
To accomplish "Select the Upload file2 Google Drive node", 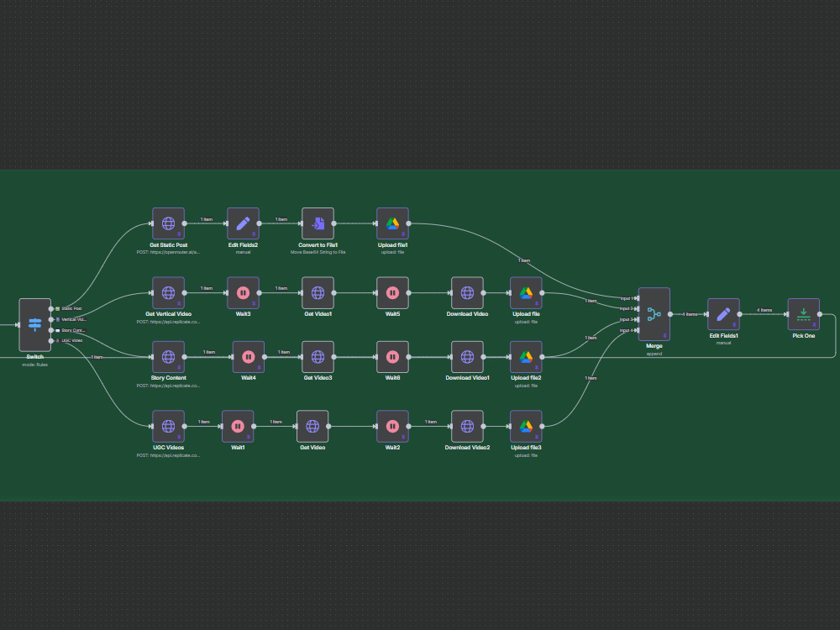I will point(526,357).
